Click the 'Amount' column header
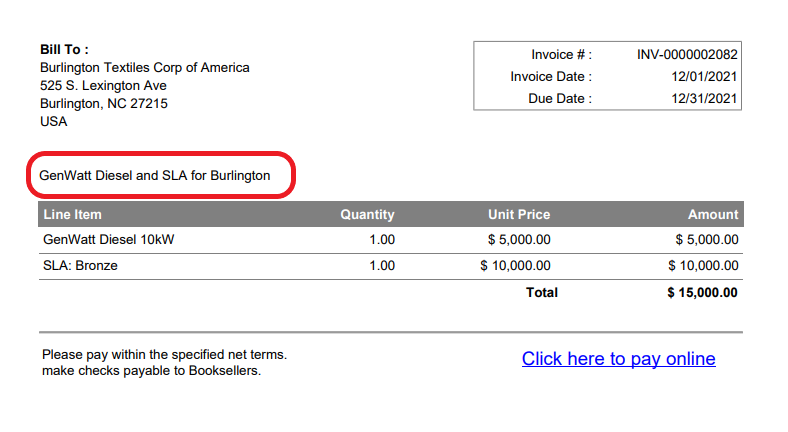The height and width of the screenshot is (432, 788). (x=713, y=214)
